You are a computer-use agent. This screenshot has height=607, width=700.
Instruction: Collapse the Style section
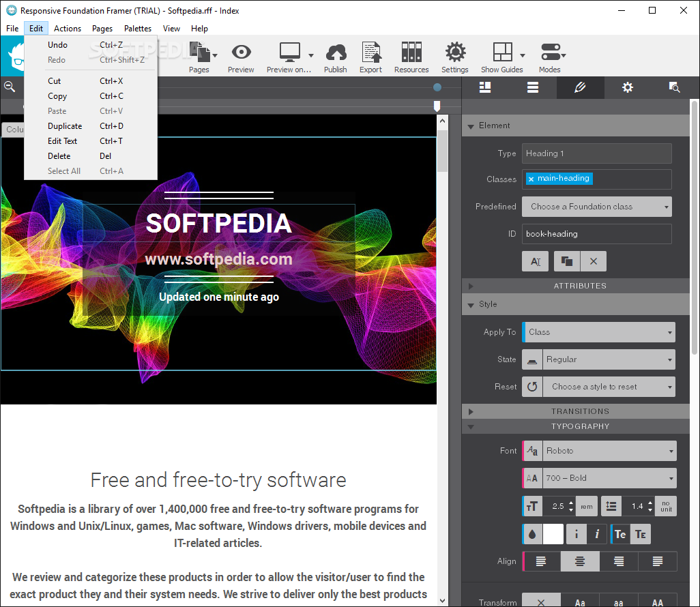(471, 305)
